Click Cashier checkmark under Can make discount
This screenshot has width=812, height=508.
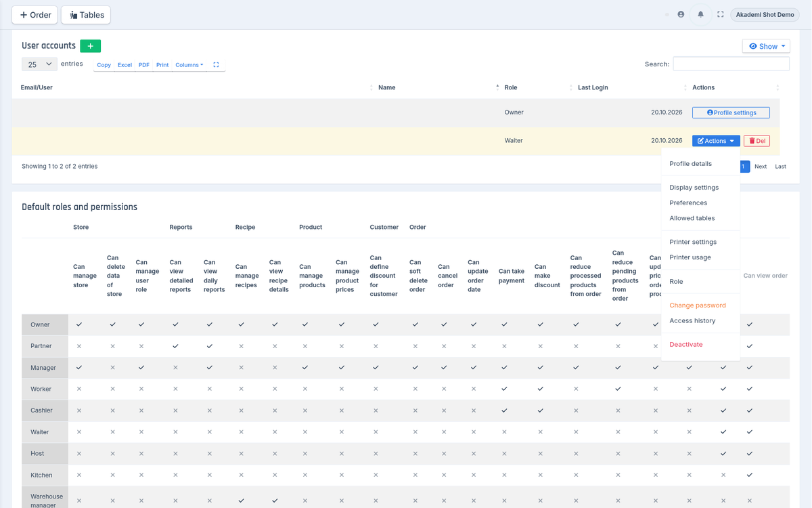pos(540,410)
